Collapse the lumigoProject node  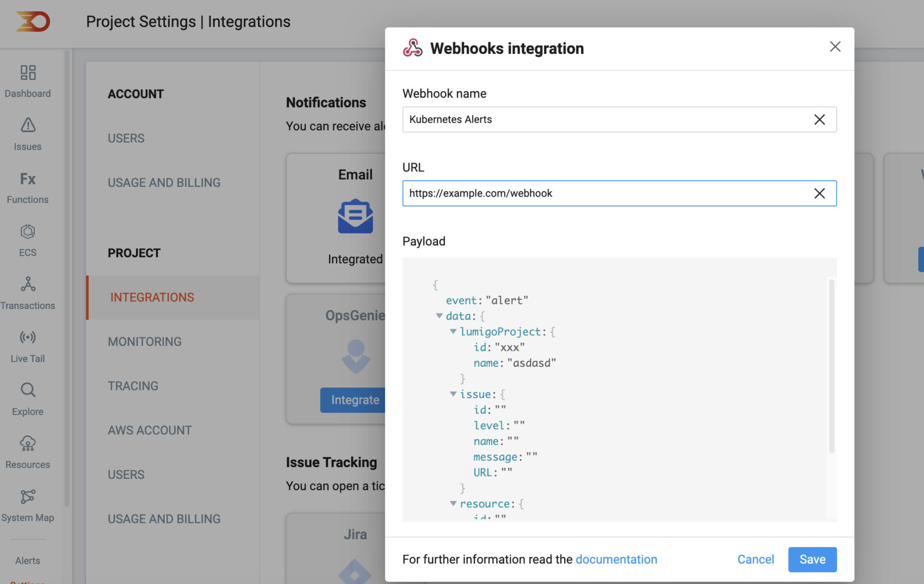tap(453, 332)
